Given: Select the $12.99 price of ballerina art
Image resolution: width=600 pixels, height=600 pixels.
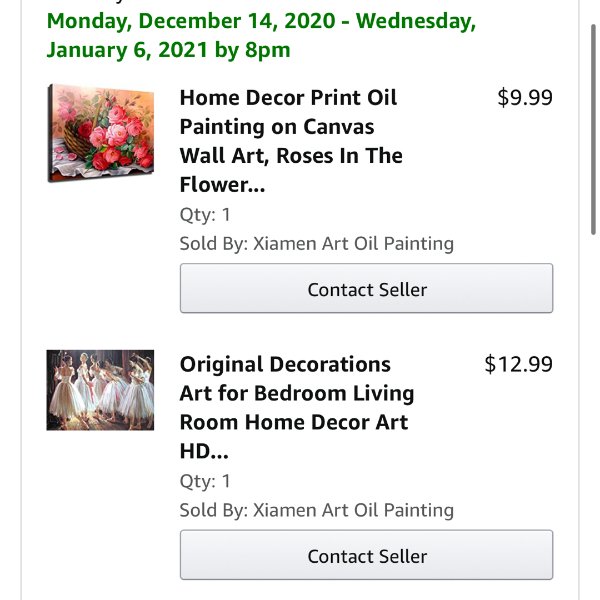Looking at the screenshot, I should point(518,364).
